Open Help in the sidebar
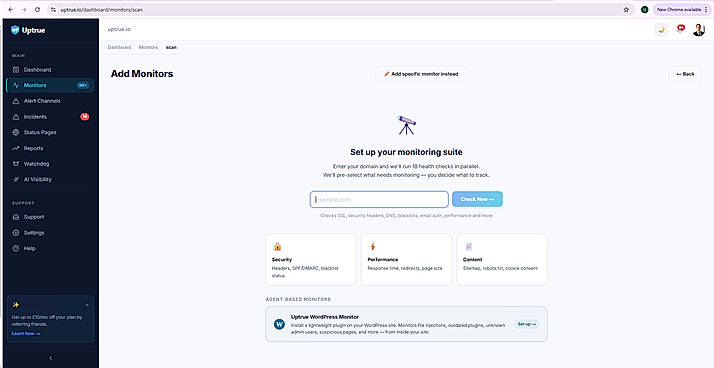This screenshot has width=714, height=368. click(50, 248)
